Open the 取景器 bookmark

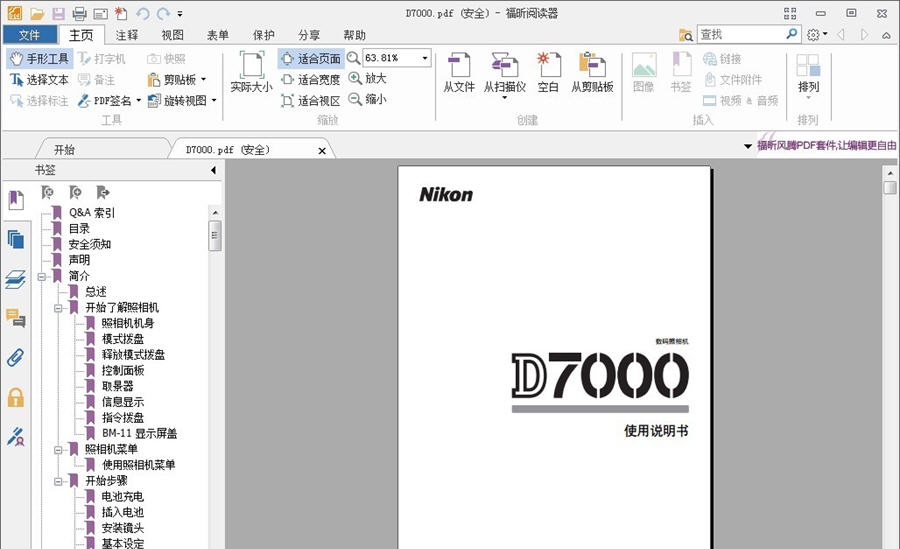(118, 386)
